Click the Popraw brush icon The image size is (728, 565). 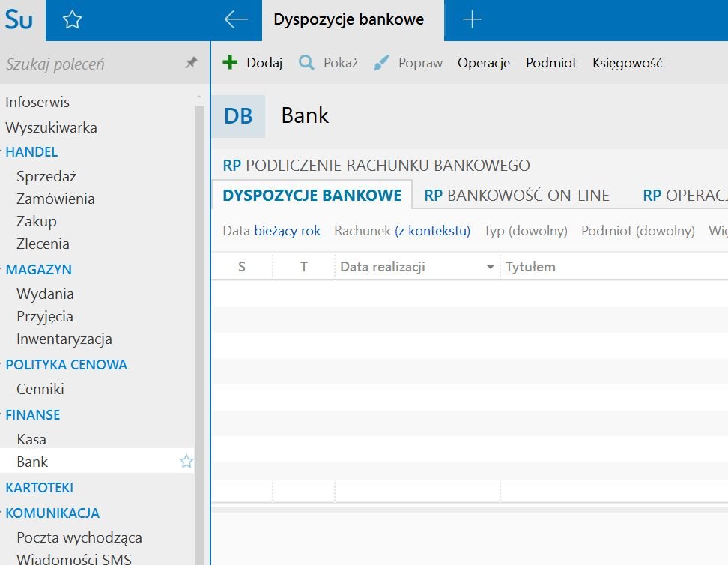point(382,63)
